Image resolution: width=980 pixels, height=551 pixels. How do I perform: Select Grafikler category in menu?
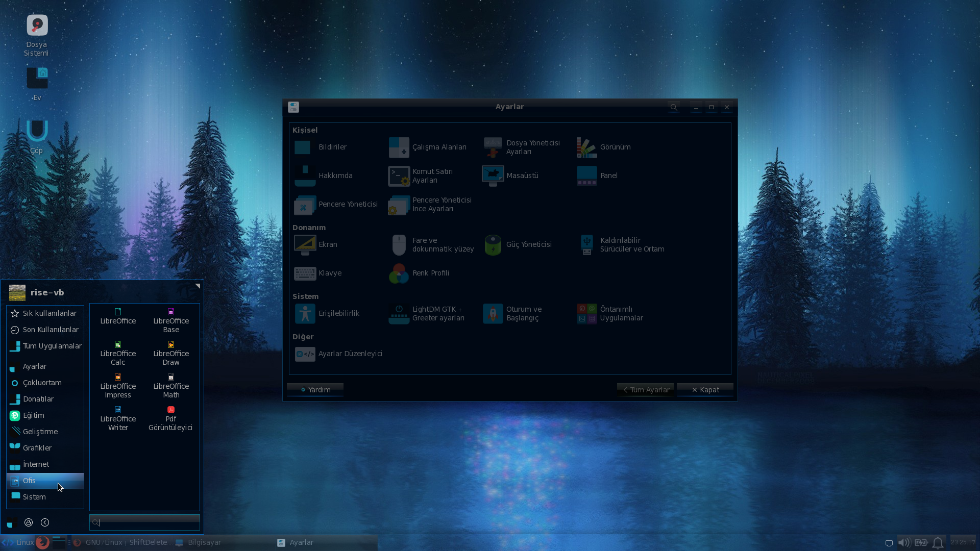pos(37,448)
